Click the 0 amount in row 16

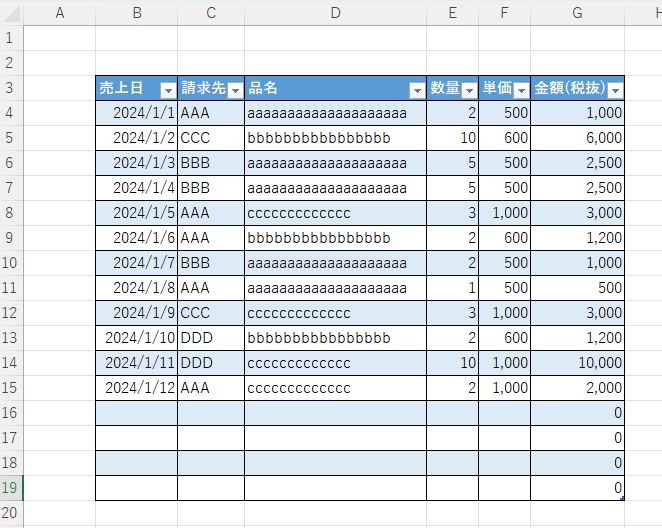tap(578, 413)
